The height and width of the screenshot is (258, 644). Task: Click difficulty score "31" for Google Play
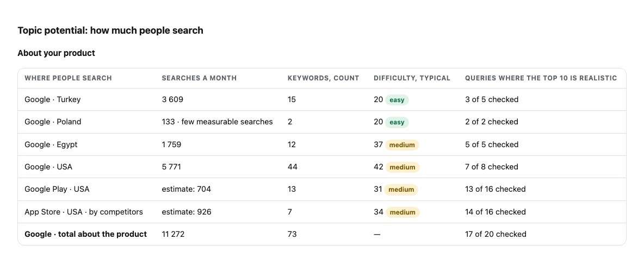coord(378,189)
